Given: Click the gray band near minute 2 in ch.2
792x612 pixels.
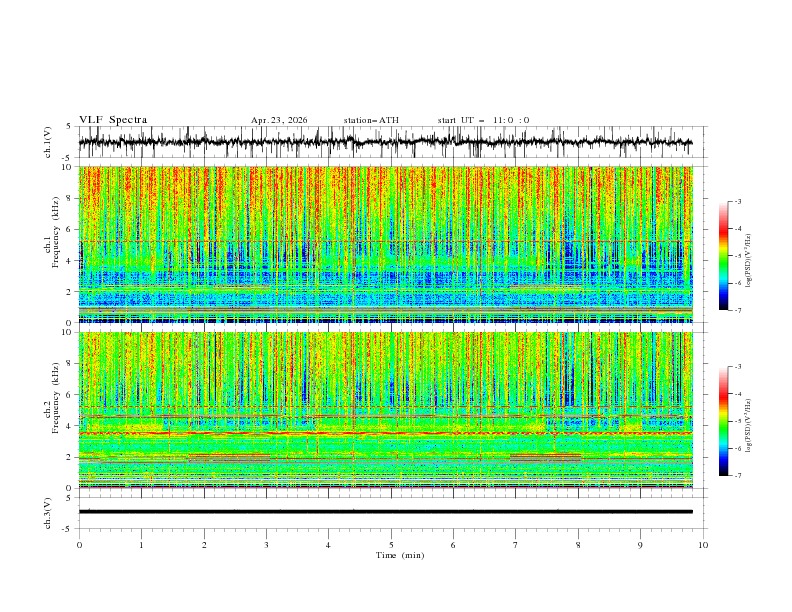Looking at the screenshot, I should (x=229, y=458).
